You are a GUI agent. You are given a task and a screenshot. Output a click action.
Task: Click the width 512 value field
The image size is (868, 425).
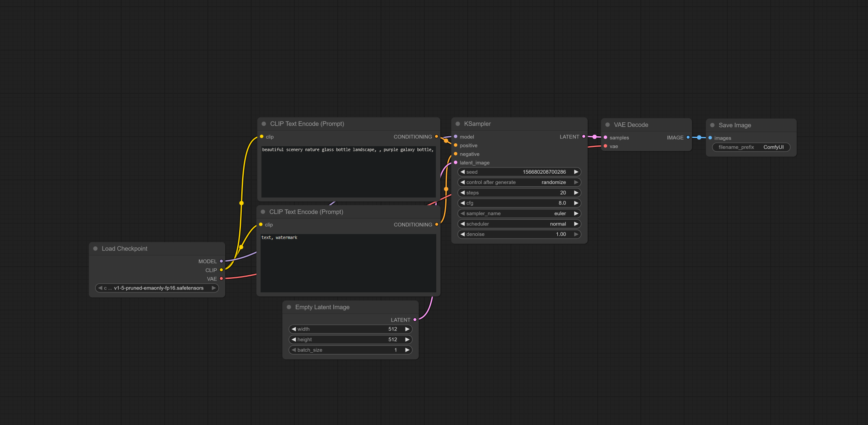[x=350, y=329]
